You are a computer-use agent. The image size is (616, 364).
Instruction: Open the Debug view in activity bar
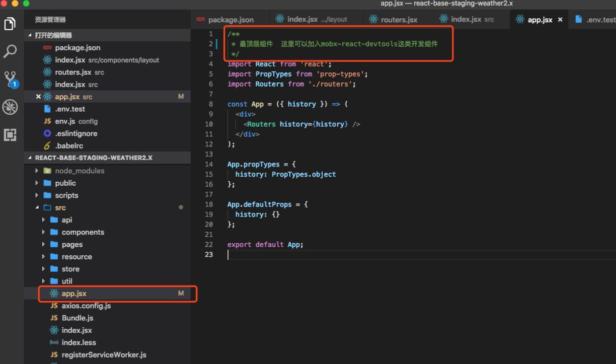click(x=10, y=107)
